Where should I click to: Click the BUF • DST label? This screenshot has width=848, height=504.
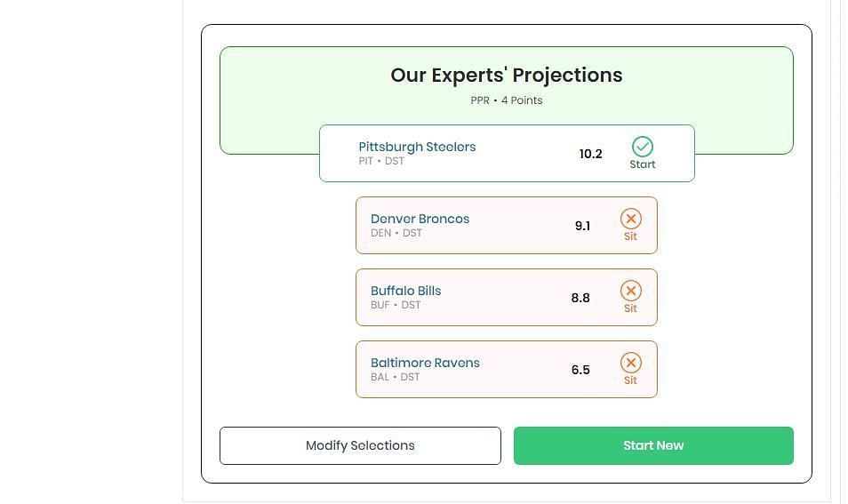[396, 305]
